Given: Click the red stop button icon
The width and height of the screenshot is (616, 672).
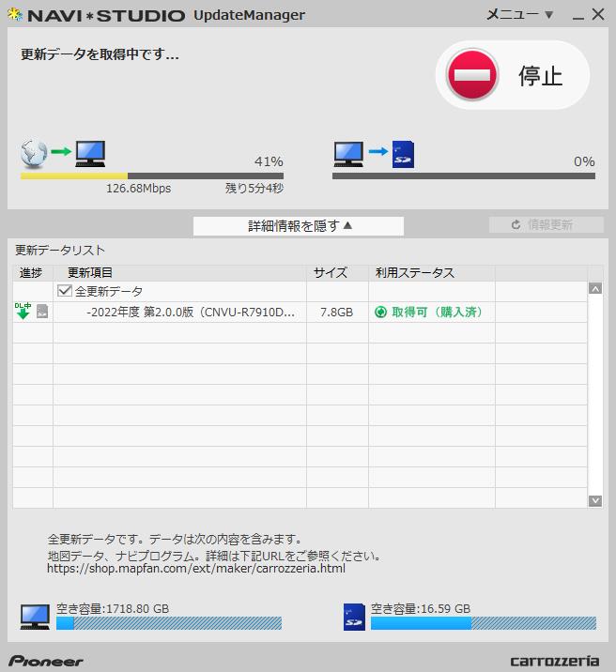Looking at the screenshot, I should point(472,74).
